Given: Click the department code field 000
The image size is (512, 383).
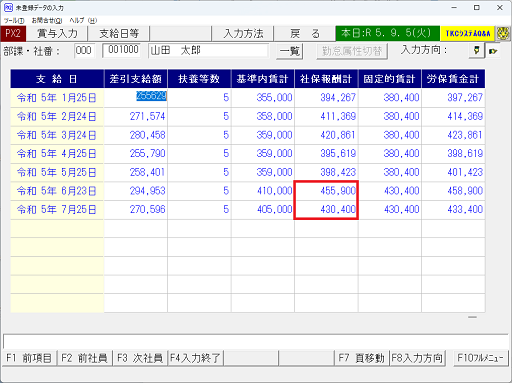Looking at the screenshot, I should click(x=84, y=51).
